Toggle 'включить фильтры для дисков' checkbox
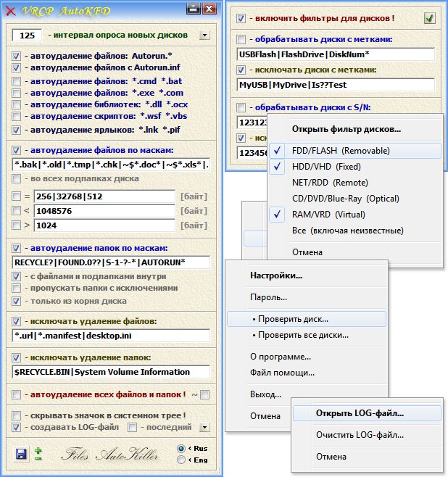Image resolution: width=448 pixels, height=477 pixels. coord(241,19)
